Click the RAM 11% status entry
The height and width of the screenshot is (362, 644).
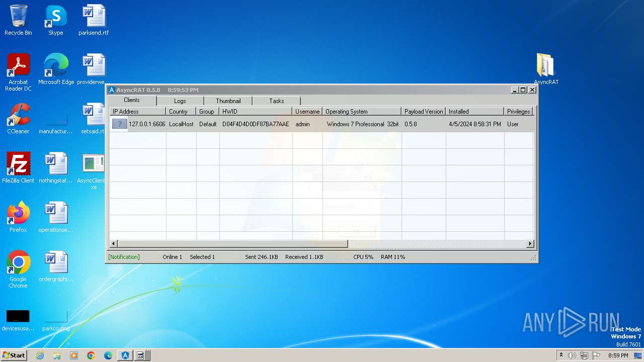tap(393, 257)
